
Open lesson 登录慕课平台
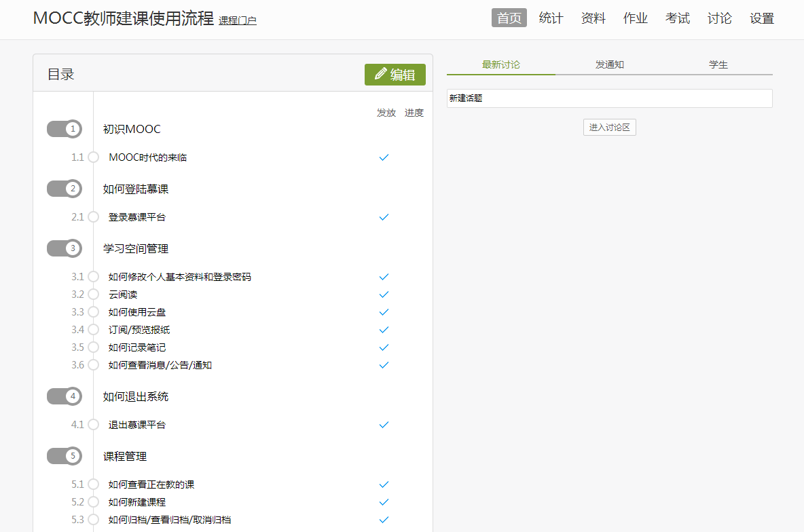(x=137, y=217)
